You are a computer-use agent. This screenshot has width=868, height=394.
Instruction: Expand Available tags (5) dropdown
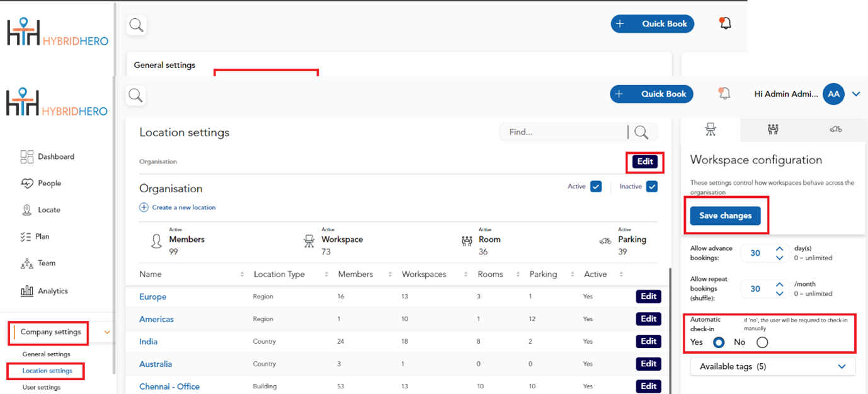pos(773,366)
